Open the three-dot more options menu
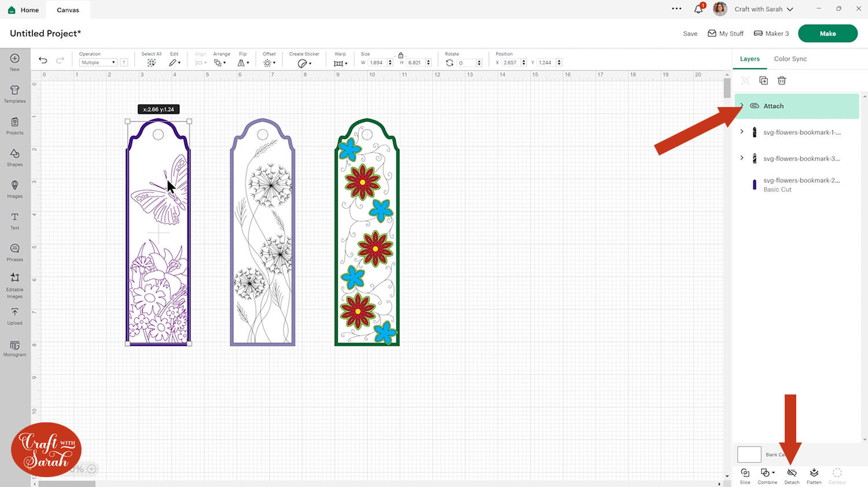 (676, 9)
